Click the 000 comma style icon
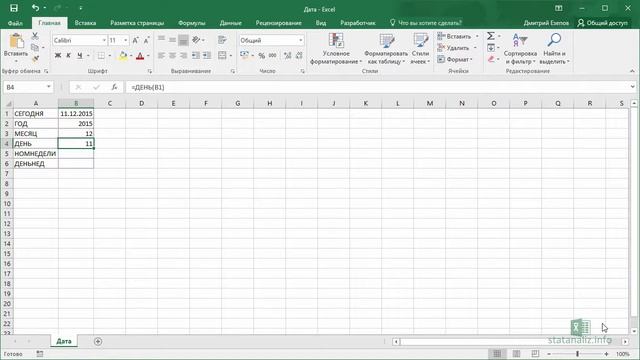640x360 pixels. tap(273, 56)
